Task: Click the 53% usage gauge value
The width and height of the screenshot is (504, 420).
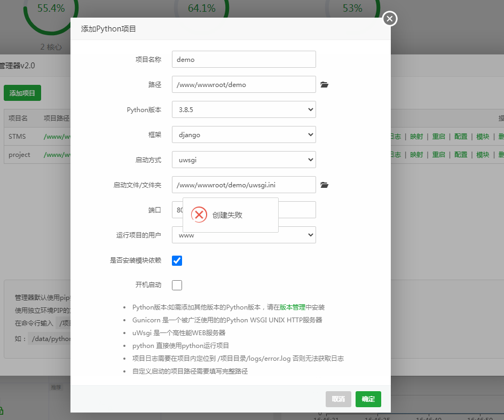Action: pos(352,8)
